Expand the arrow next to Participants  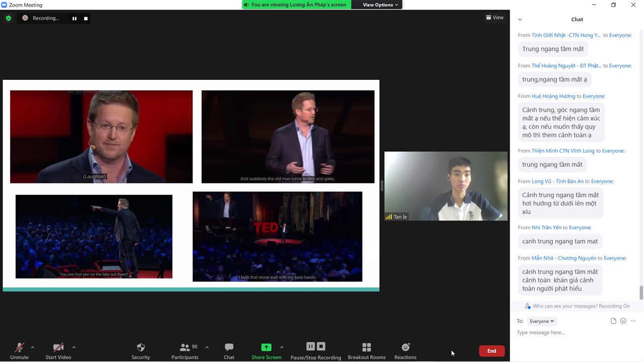point(207,347)
